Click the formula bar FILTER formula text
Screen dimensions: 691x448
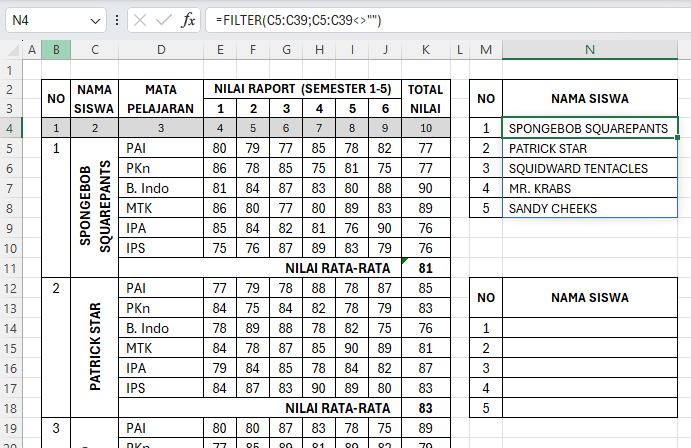(298, 20)
